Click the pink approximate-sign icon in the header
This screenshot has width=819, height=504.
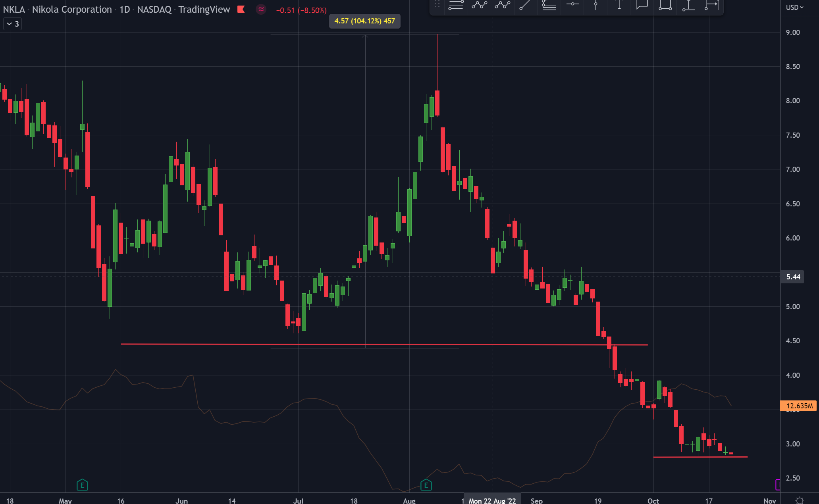[x=261, y=10]
